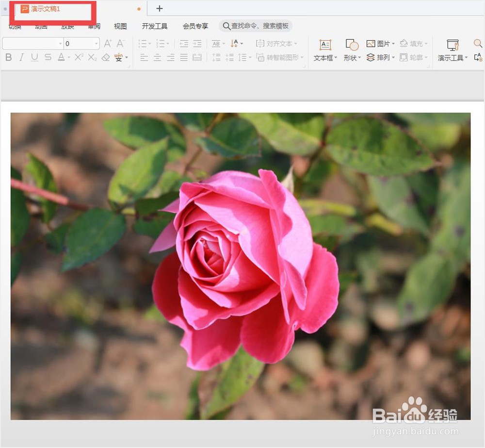Toggle bold text formatting

pos(8,57)
